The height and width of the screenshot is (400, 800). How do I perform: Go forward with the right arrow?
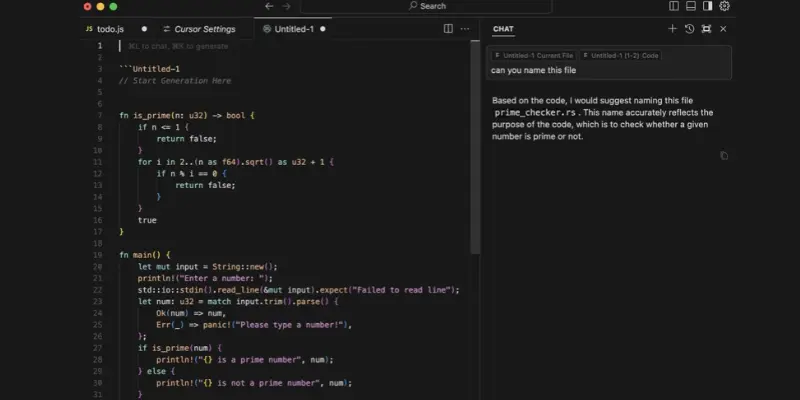tap(287, 6)
